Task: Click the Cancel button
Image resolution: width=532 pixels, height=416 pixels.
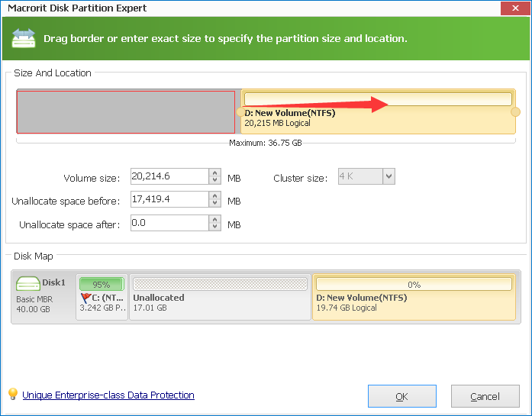Action: click(x=485, y=396)
